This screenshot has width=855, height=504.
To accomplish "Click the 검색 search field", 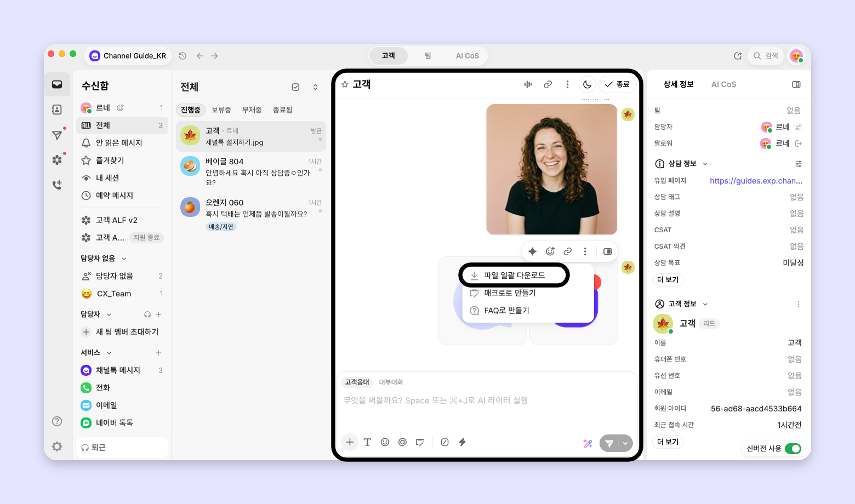I will pos(766,56).
